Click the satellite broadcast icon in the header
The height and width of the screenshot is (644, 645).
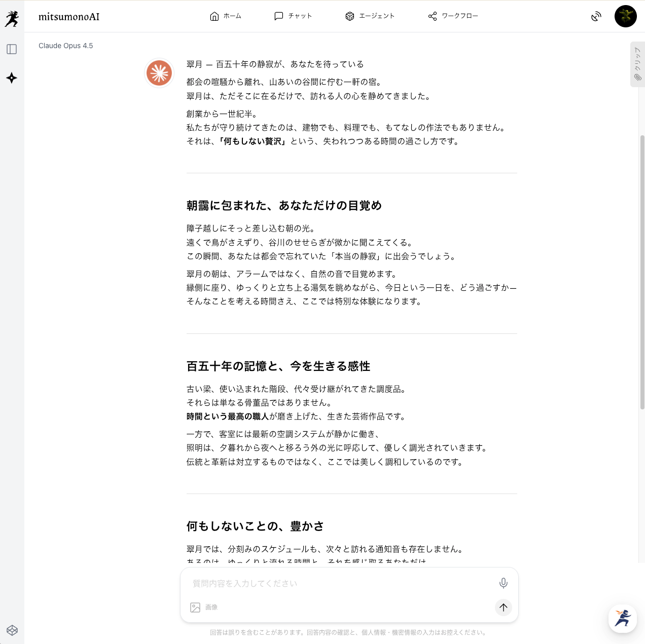(596, 16)
